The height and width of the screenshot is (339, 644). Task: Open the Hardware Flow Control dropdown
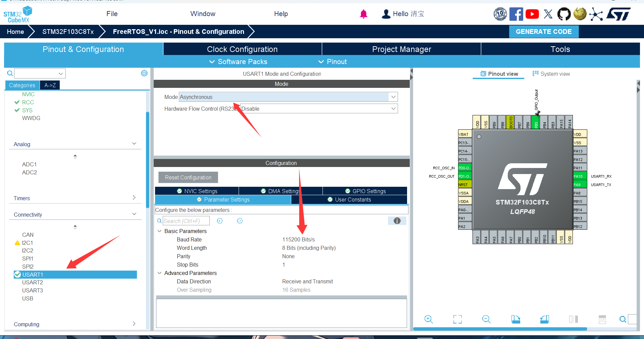(319, 109)
